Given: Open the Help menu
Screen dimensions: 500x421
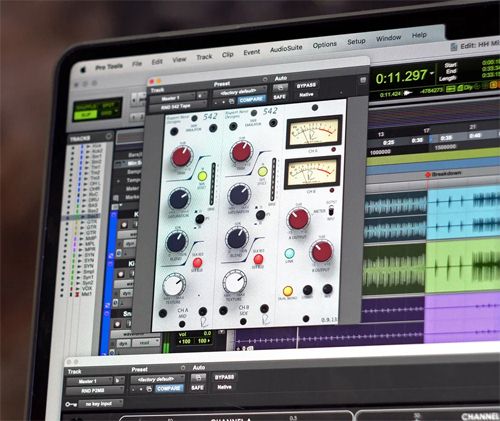Looking at the screenshot, I should pos(419,35).
